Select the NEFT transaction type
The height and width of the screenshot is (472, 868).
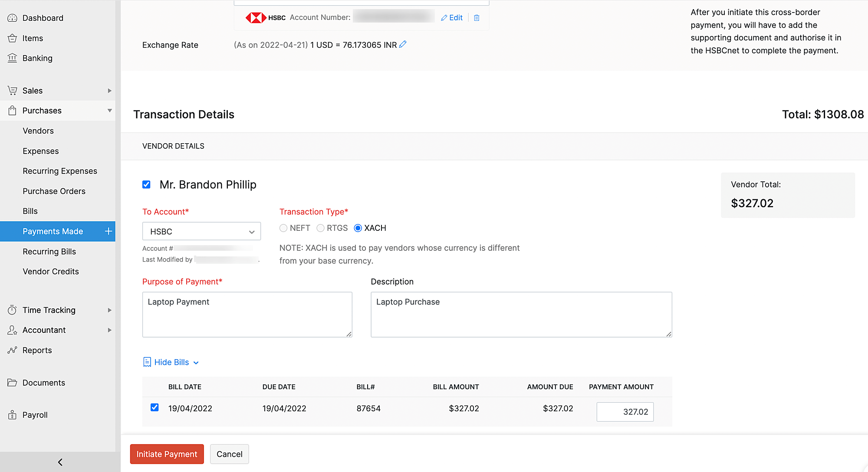(x=283, y=228)
